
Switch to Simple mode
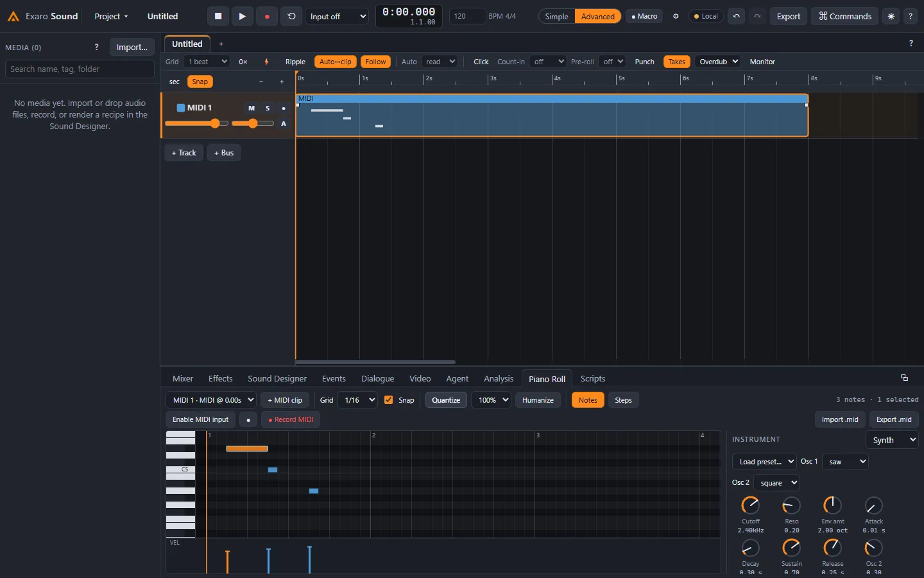click(x=556, y=16)
